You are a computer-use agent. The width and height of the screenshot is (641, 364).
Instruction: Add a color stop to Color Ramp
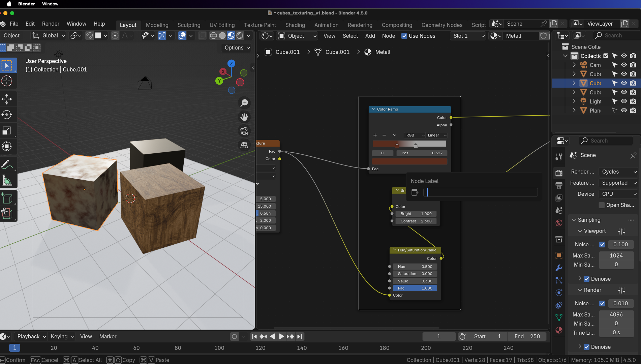click(375, 135)
